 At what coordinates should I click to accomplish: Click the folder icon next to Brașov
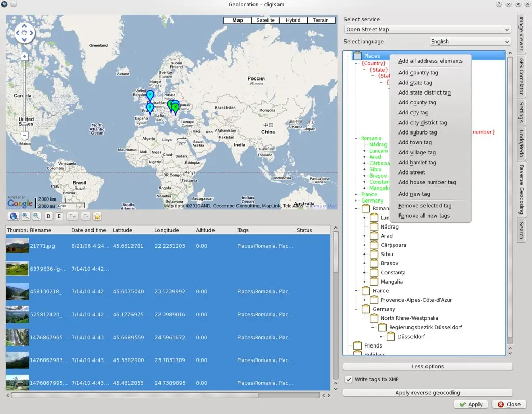374,263
